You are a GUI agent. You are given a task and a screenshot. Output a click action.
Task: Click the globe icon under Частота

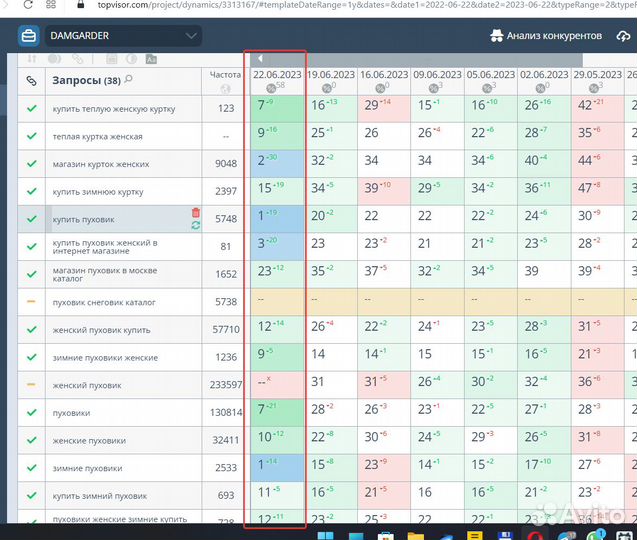point(225,89)
